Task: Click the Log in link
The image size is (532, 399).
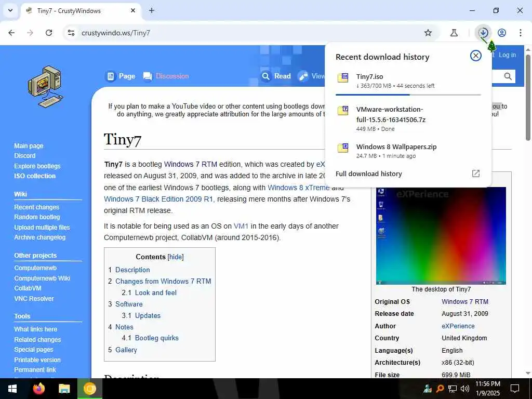Action: pyautogui.click(x=507, y=55)
